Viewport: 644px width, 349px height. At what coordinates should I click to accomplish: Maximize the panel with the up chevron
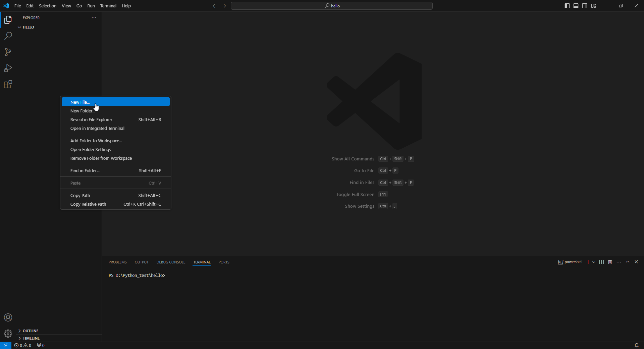point(628,262)
